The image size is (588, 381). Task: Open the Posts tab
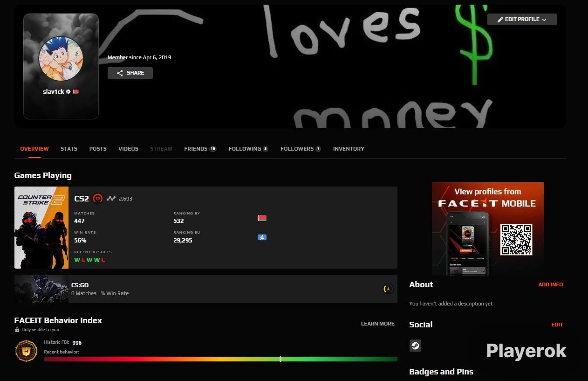tap(98, 149)
